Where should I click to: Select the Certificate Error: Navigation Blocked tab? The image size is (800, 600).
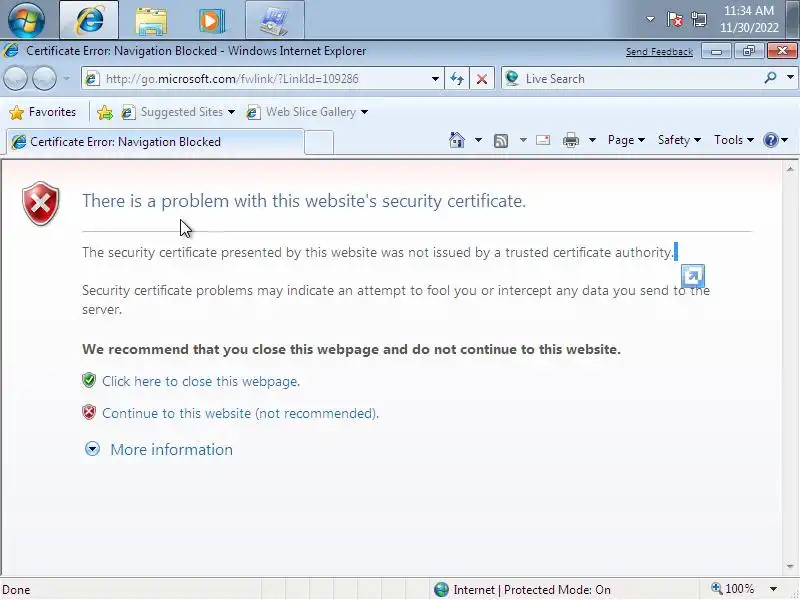click(155, 142)
